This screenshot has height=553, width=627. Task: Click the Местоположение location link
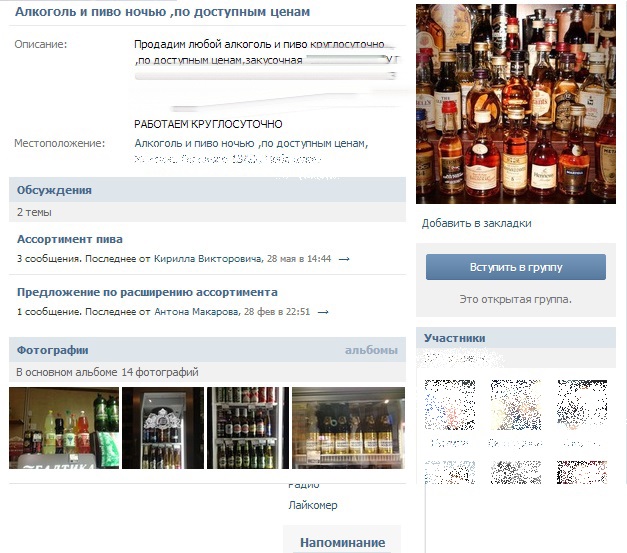point(251,144)
